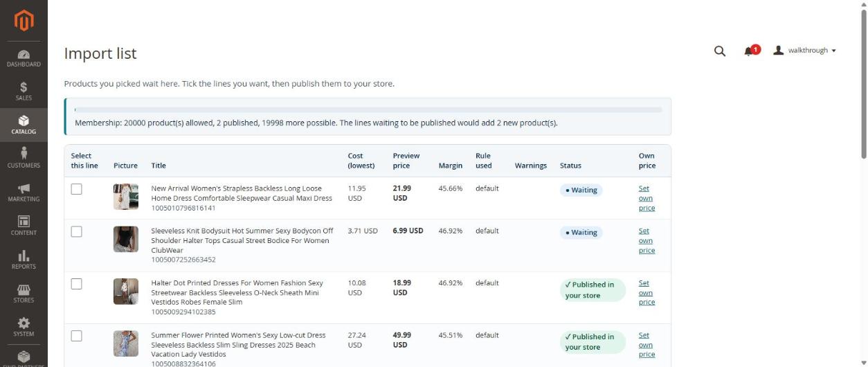This screenshot has width=868, height=367.
Task: Open the Content sidebar menu
Action: pos(24,226)
